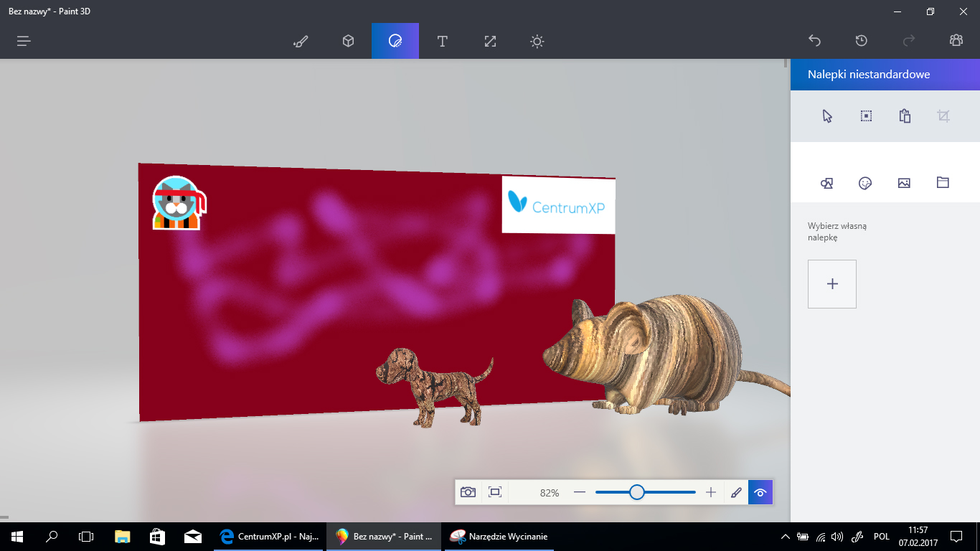Click the Select all marquee icon
The width and height of the screenshot is (980, 551).
866,116
